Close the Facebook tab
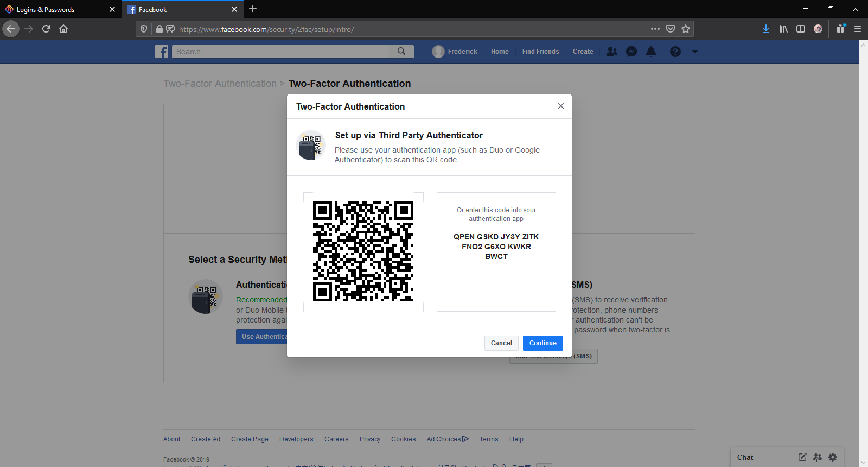 click(x=234, y=9)
